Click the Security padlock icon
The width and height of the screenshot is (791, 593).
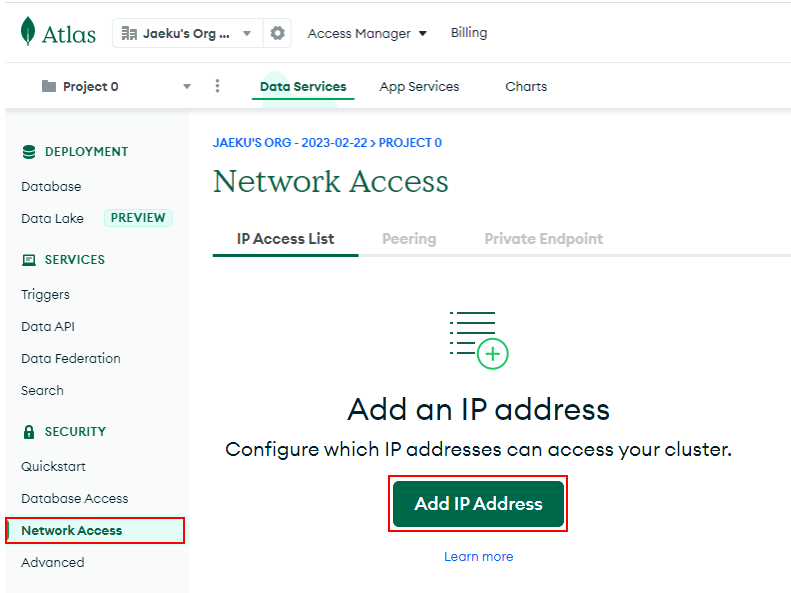29,432
